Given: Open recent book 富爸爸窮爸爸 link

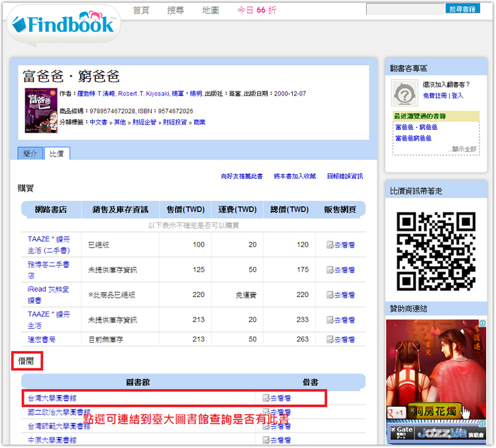Looking at the screenshot, I should click(x=413, y=139).
